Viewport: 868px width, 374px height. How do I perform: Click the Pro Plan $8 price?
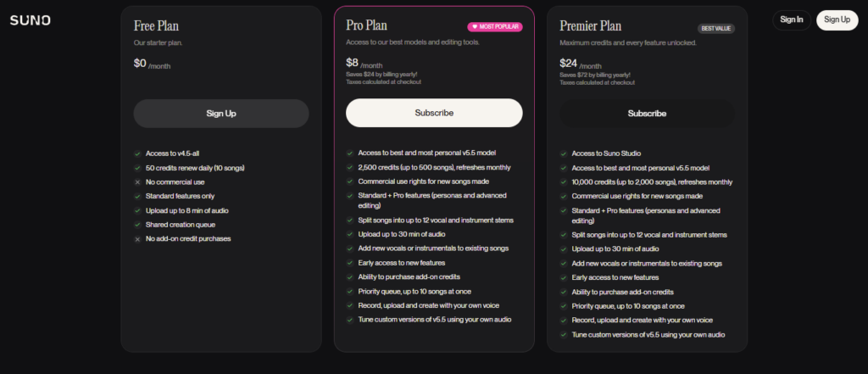[x=353, y=63]
